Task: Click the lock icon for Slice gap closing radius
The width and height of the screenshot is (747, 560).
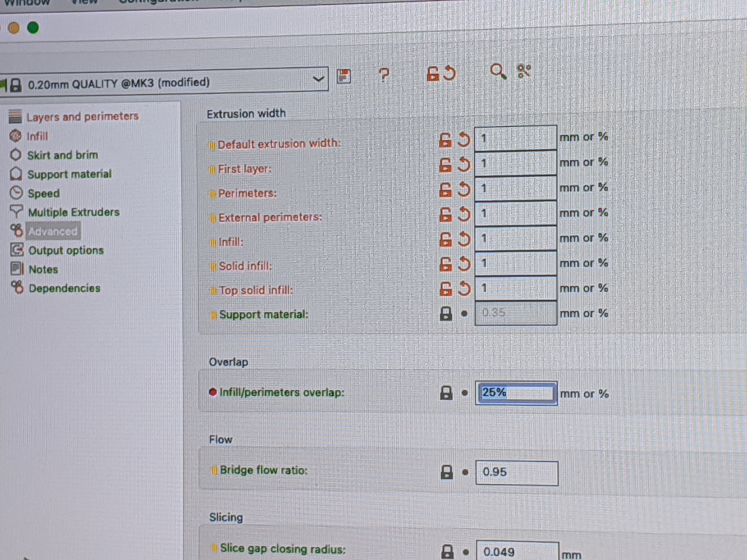Action: click(x=447, y=551)
